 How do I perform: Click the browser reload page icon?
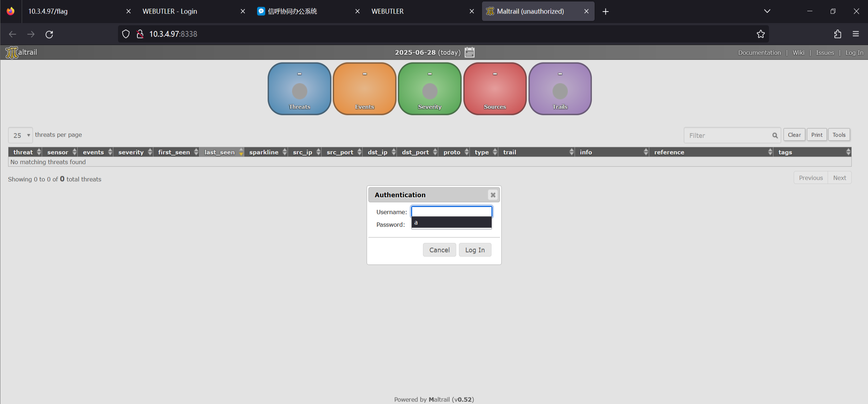pos(49,34)
